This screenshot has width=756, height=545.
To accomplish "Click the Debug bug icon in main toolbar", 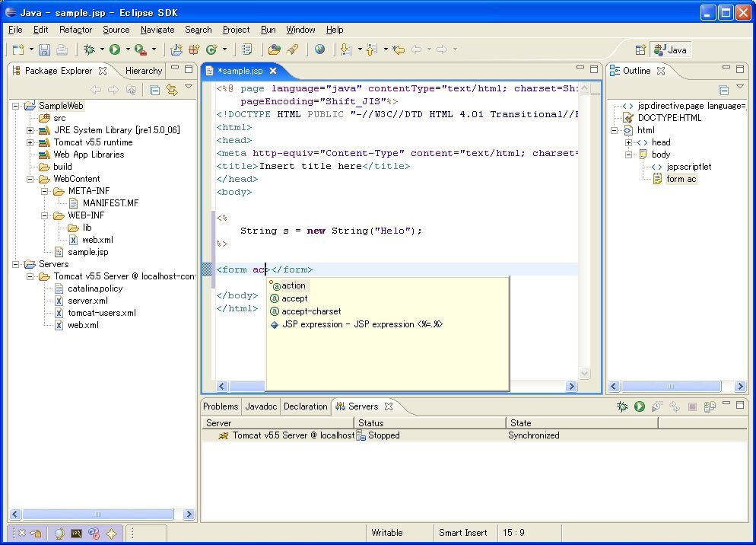I will tap(89, 49).
